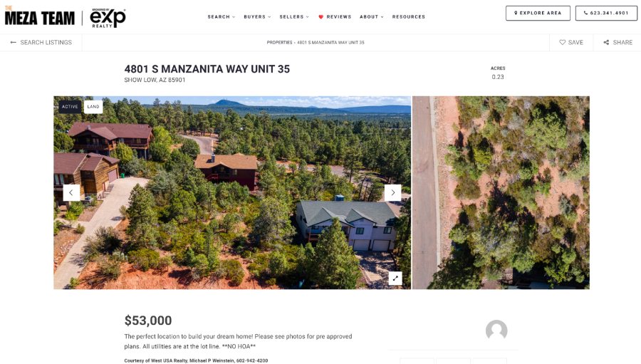
Task: Click the heart icon beside Save
Action: (x=563, y=42)
